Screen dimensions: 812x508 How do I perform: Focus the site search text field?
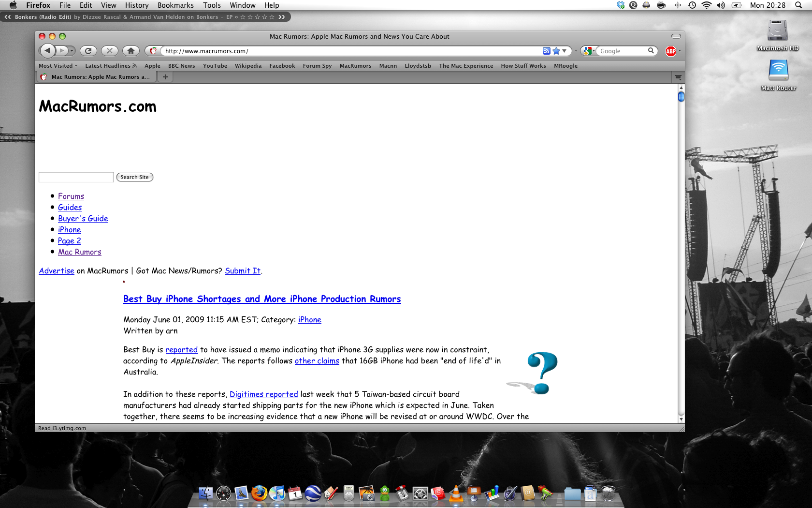[x=76, y=177]
